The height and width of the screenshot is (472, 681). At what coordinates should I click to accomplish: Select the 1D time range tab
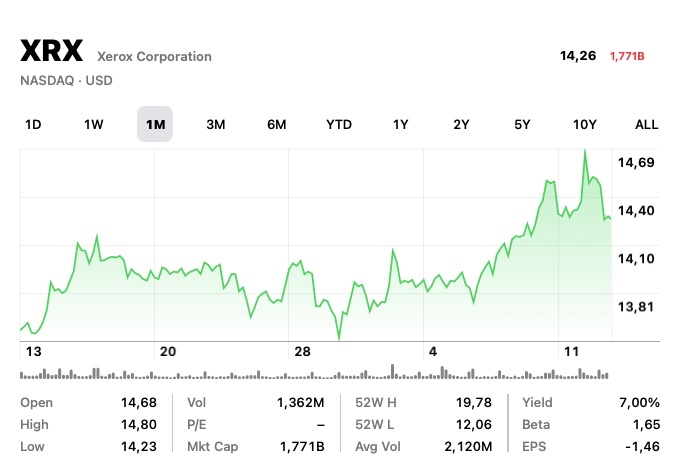(x=33, y=125)
